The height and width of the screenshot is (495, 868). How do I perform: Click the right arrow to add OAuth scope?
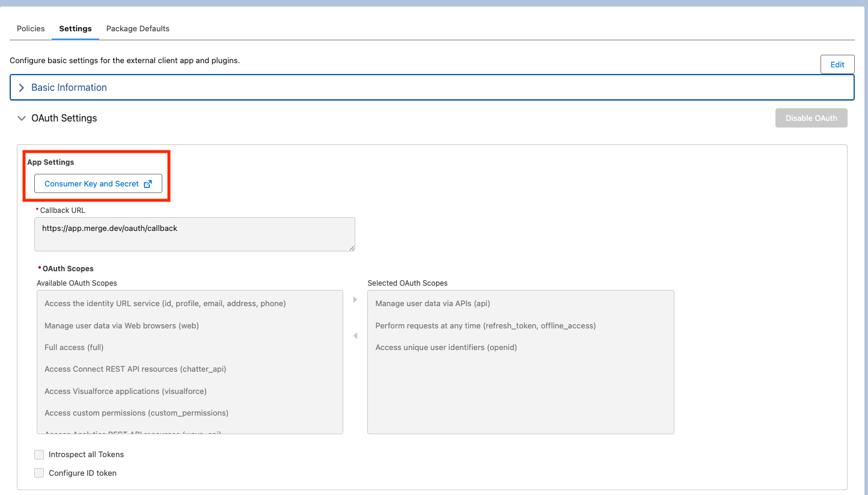tap(355, 300)
